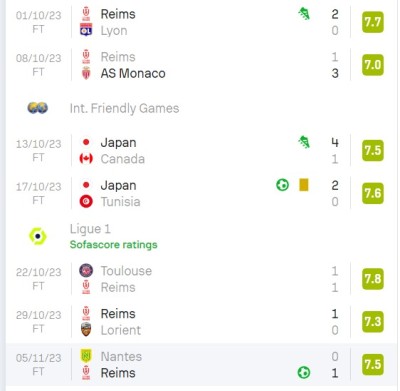Click the Tunisia team badge

pos(86,202)
